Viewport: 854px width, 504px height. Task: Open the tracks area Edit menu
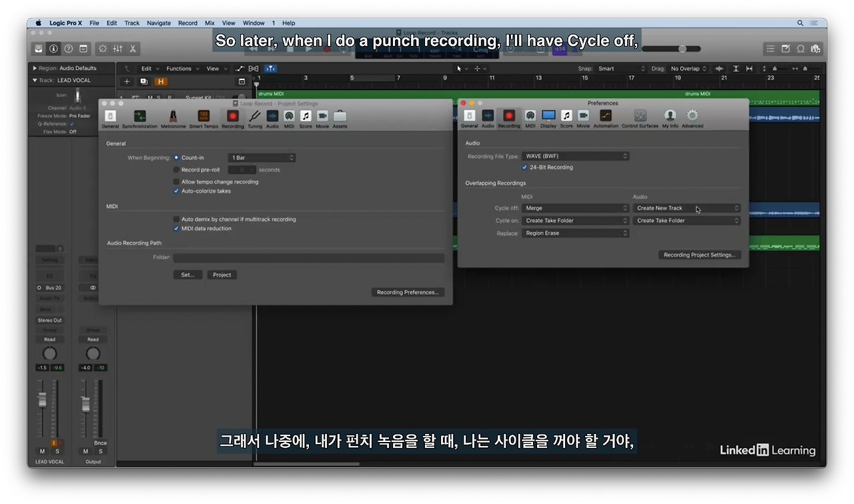coord(149,69)
